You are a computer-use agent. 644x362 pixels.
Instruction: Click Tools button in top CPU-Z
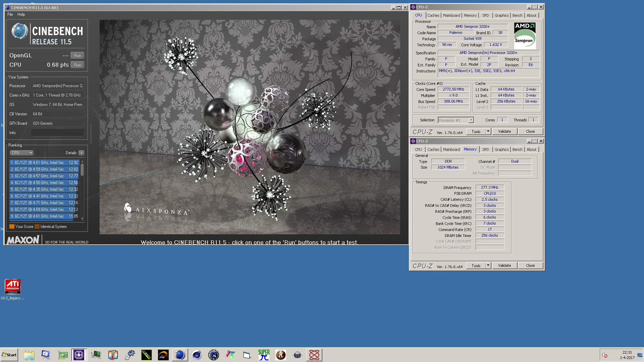(476, 132)
